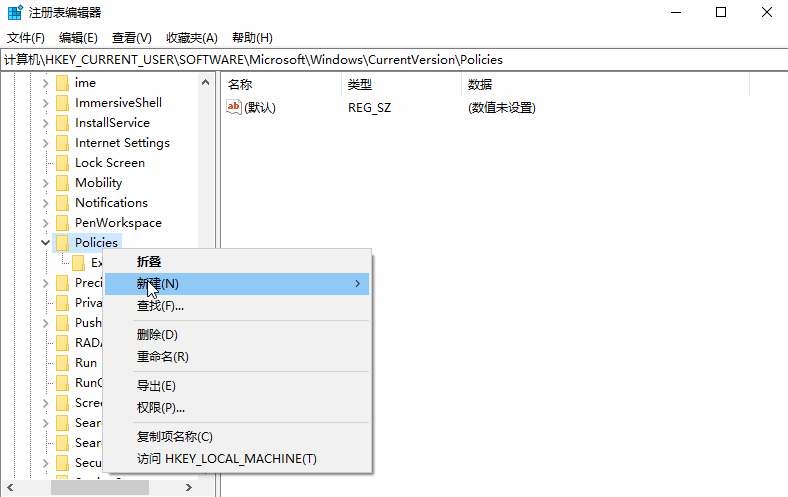
Task: Open the 收藏夹(A) menu
Action: [191, 38]
